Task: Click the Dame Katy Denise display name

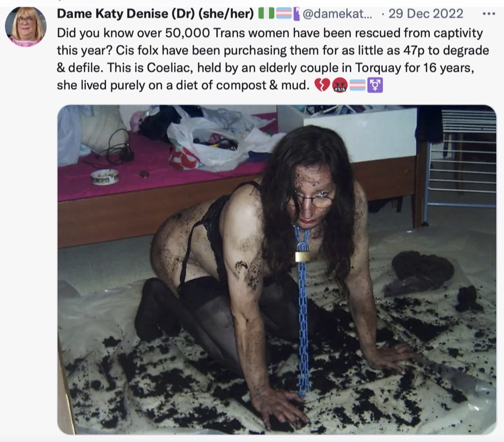Action: (x=112, y=14)
